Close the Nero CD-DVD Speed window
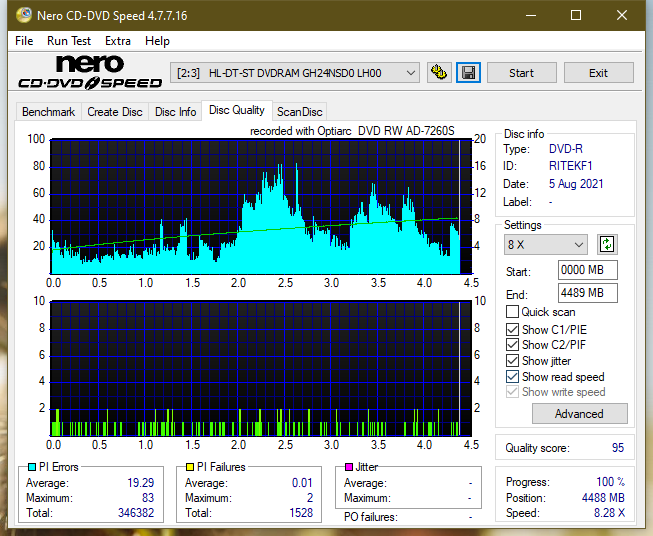653x536 pixels. click(622, 15)
